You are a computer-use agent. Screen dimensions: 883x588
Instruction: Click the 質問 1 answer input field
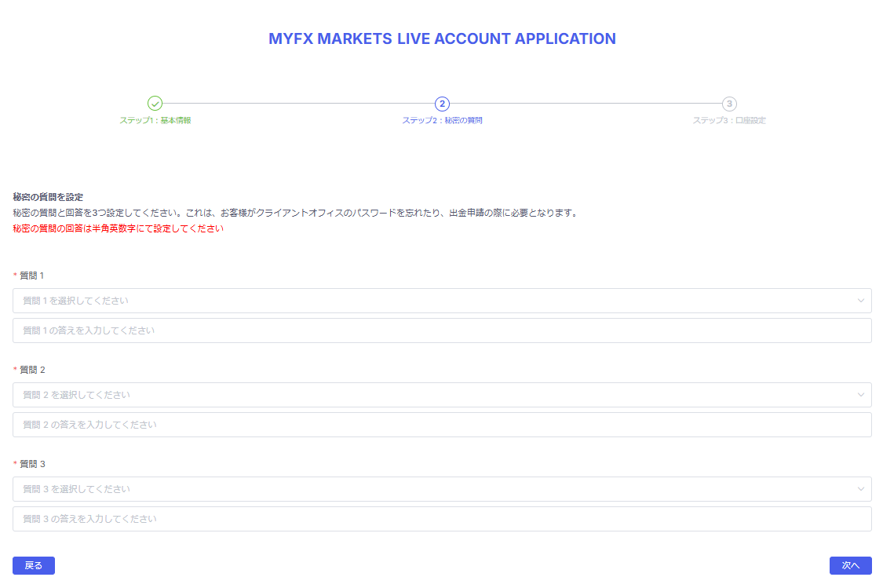[x=442, y=331]
